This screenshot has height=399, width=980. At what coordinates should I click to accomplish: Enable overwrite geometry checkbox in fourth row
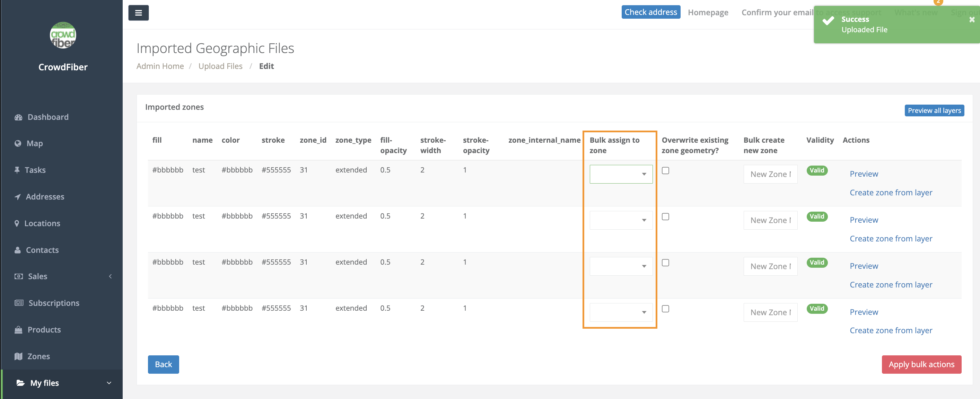665,309
